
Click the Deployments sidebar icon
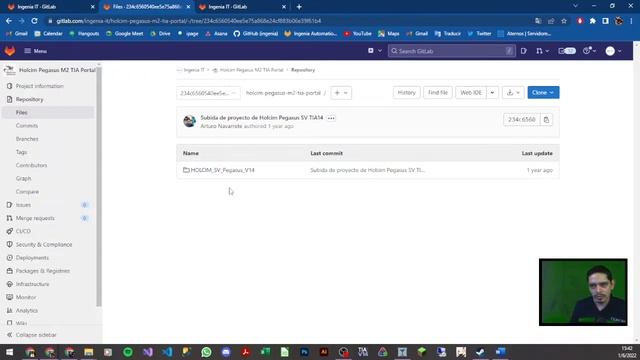(9, 258)
